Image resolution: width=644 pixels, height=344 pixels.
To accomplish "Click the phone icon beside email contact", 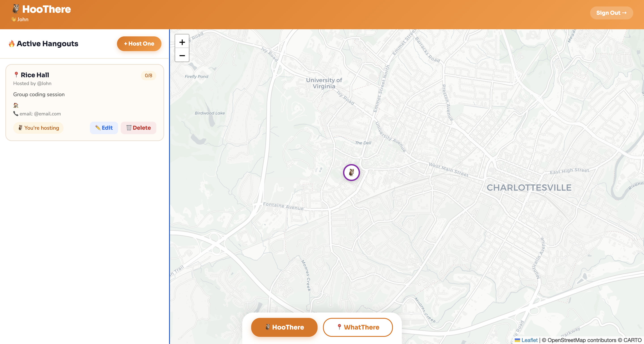I will click(15, 114).
